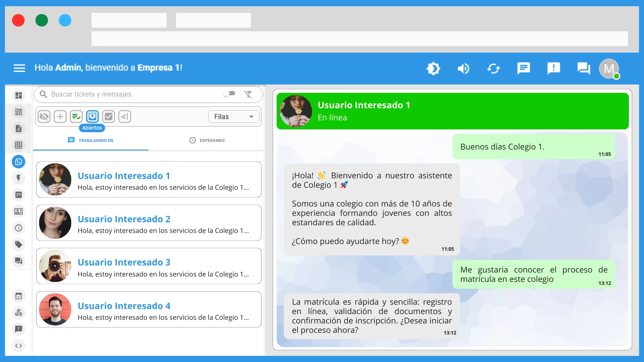Image resolution: width=644 pixels, height=362 pixels.
Task: Expand the navigation with the hamburger menu
Action: (x=19, y=68)
